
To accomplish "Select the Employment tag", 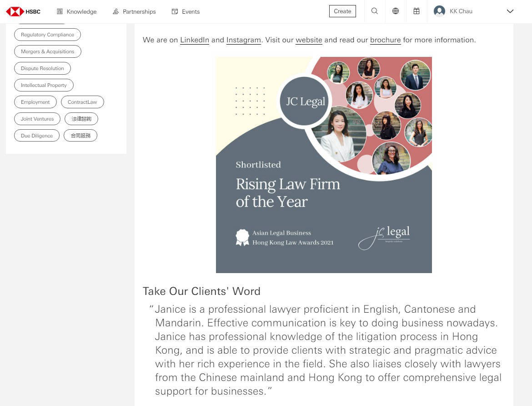I will 35,102.
